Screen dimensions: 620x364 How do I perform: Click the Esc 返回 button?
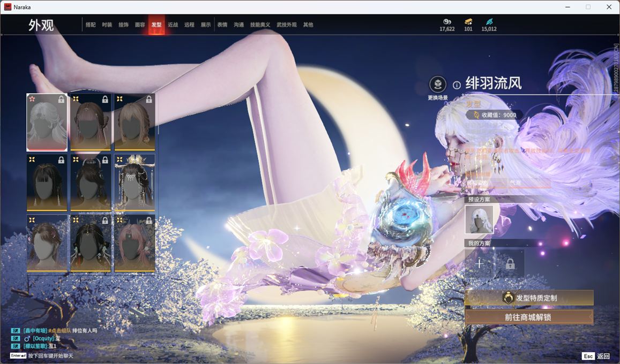pyautogui.click(x=596, y=356)
